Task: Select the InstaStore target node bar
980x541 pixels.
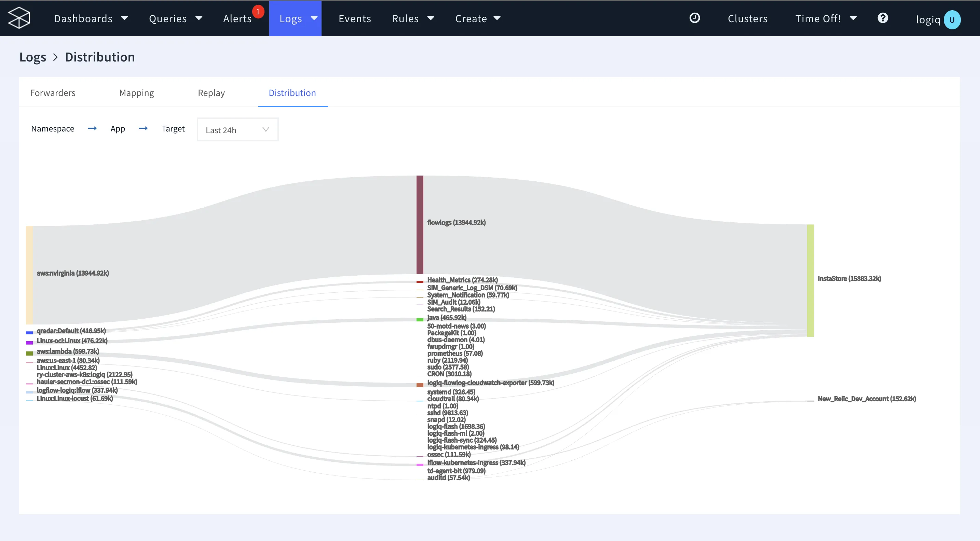Action: [x=810, y=280]
